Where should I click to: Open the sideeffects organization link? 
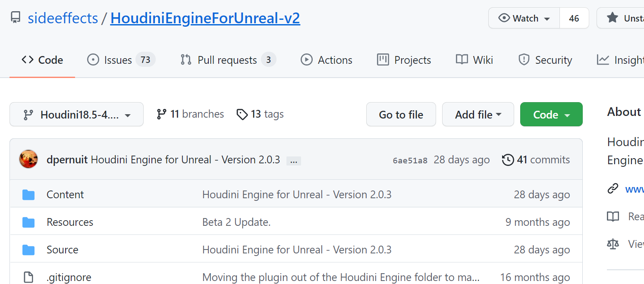point(63,18)
